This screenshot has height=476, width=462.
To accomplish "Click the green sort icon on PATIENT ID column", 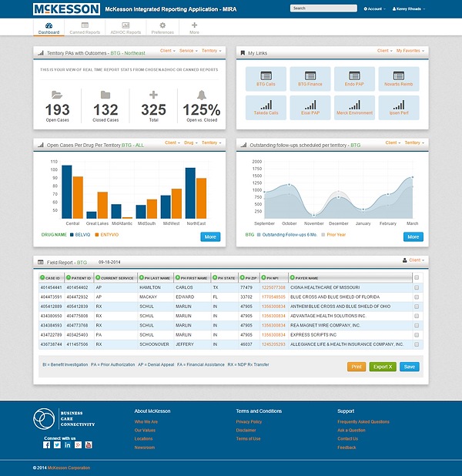I will [x=69, y=277].
